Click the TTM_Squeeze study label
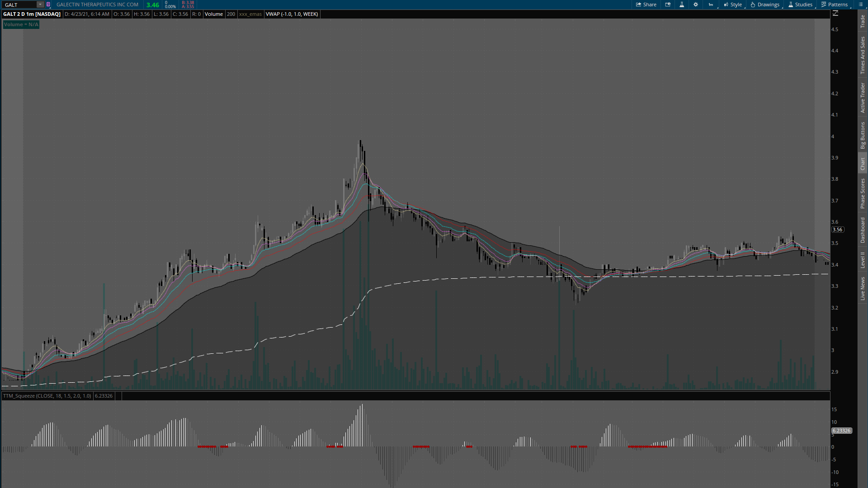 pos(47,396)
